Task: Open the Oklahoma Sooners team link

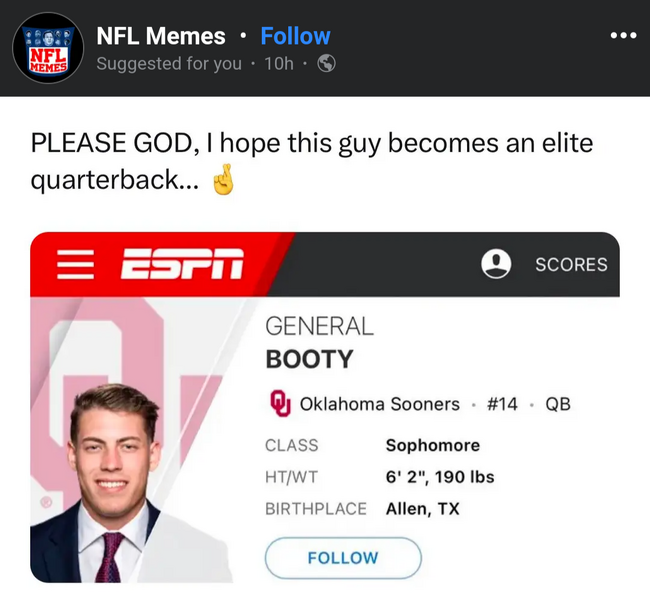Action: coord(380,404)
